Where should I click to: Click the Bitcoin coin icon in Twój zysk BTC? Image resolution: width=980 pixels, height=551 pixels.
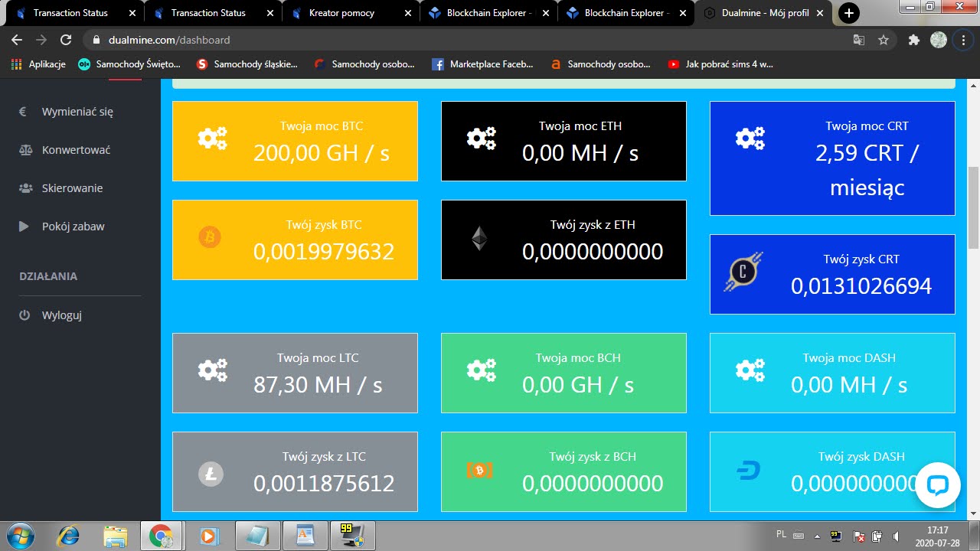pyautogui.click(x=210, y=237)
